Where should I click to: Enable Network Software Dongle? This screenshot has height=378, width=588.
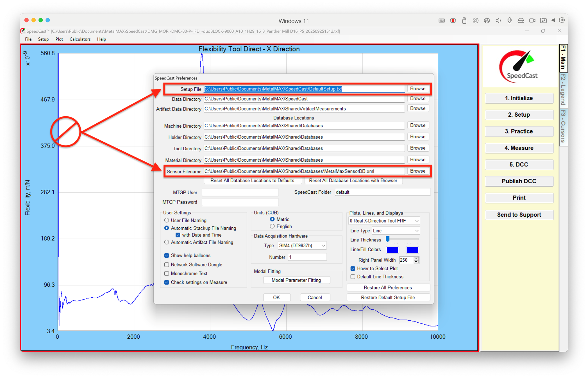(x=167, y=265)
